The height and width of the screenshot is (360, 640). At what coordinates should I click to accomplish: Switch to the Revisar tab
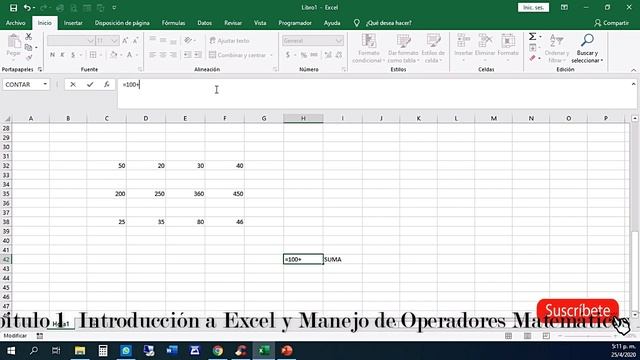[x=233, y=23]
